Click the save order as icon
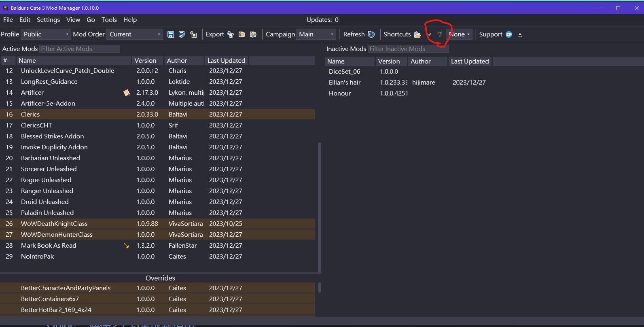Viewport: 644px width, 327px height. 182,34
